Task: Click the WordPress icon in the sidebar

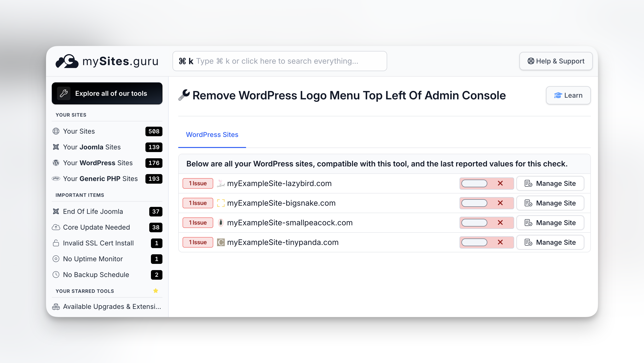Action: [56, 163]
